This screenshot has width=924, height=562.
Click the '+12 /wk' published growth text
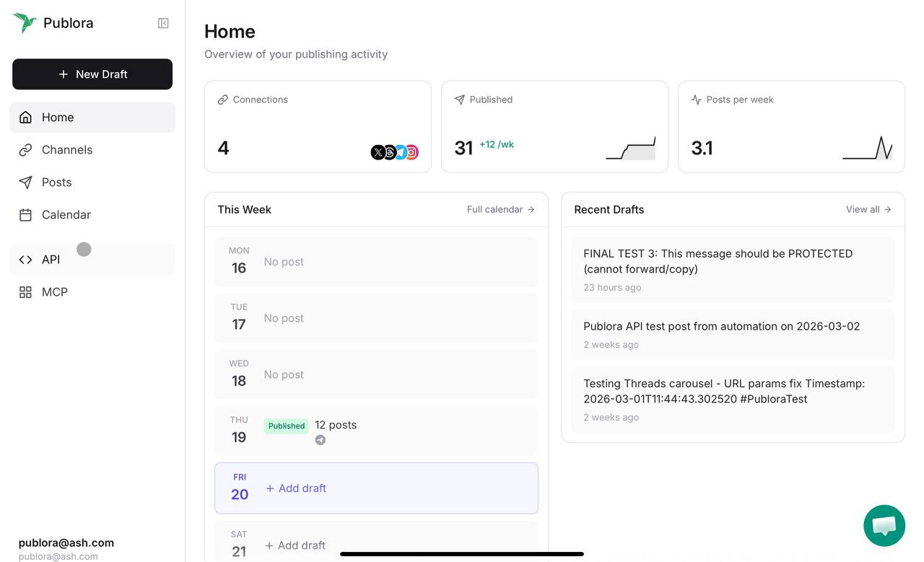click(497, 144)
